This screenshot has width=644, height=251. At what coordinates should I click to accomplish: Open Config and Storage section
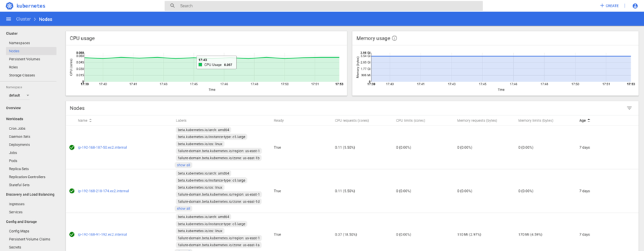point(21,221)
